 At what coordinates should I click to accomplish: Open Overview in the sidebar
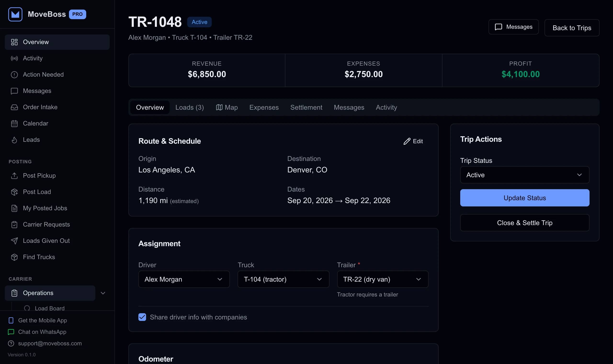[57, 42]
